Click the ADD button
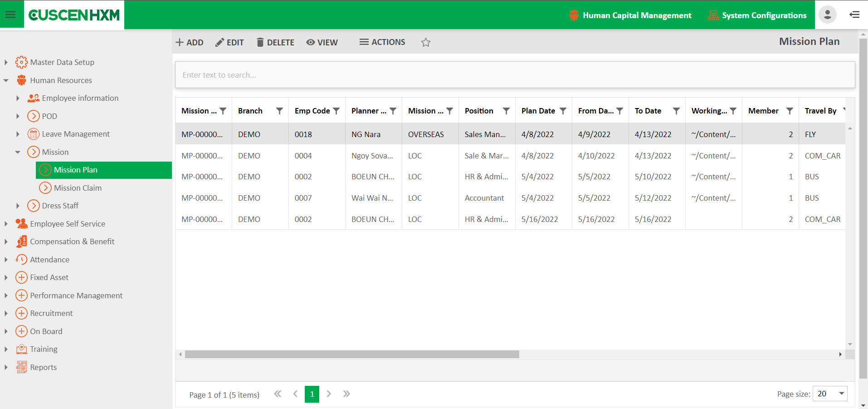Viewport: 868px width, 409px height. [190, 42]
